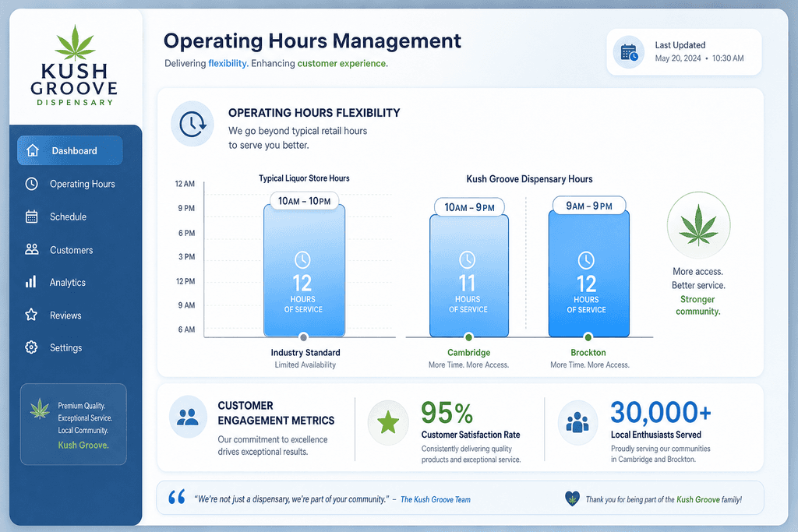Image resolution: width=798 pixels, height=532 pixels.
Task: Click the Local Enthusiasts group icon
Action: click(x=577, y=422)
